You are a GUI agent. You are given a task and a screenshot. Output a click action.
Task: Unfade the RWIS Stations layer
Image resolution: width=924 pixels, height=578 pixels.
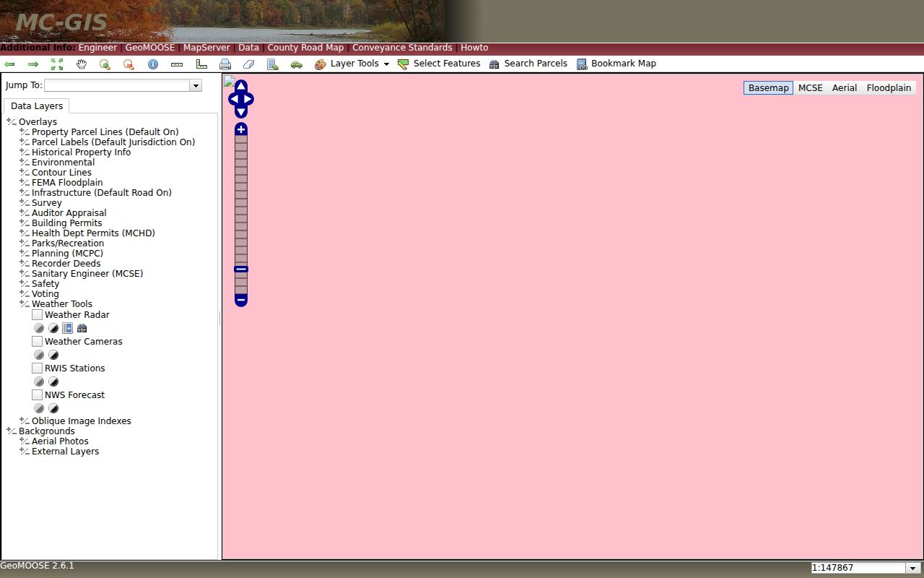click(53, 381)
